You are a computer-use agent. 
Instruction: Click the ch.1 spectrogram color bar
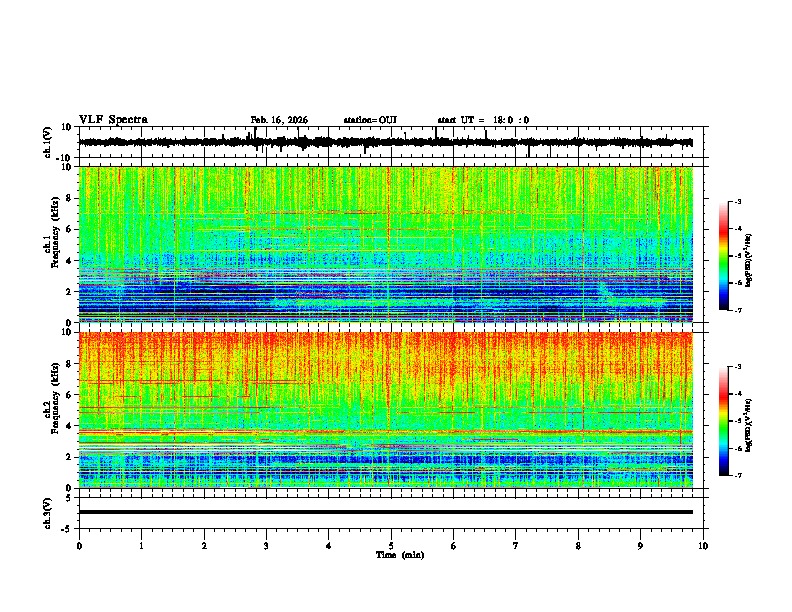coord(723,256)
